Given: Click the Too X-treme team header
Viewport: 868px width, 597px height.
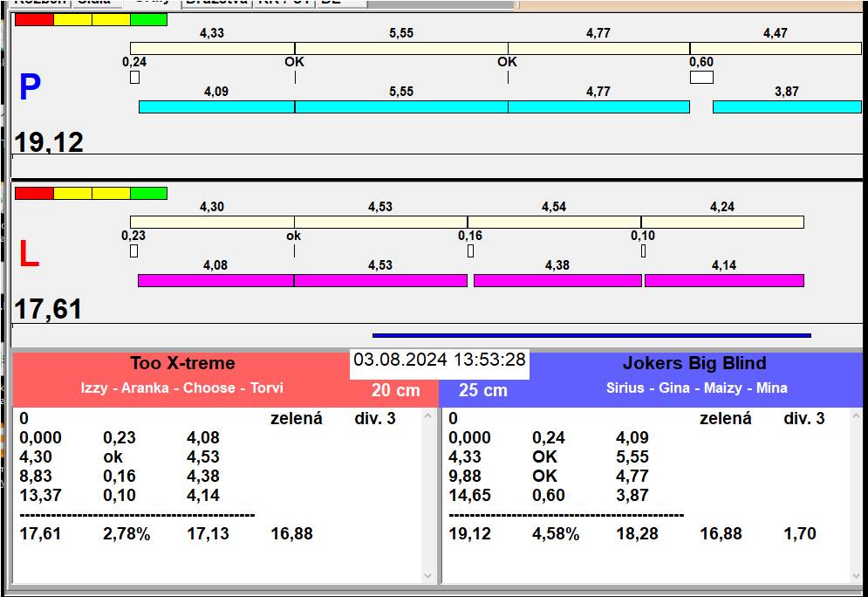Looking at the screenshot, I should point(182,364).
